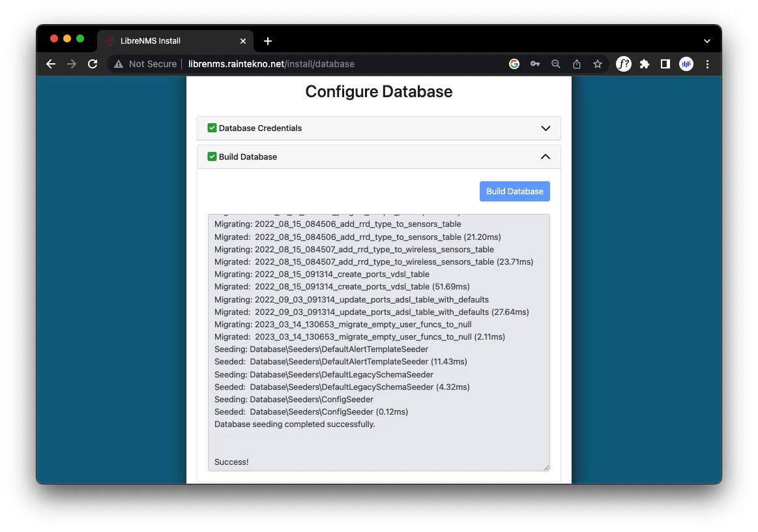
Task: Open the Extensions puzzle icon
Action: [645, 64]
